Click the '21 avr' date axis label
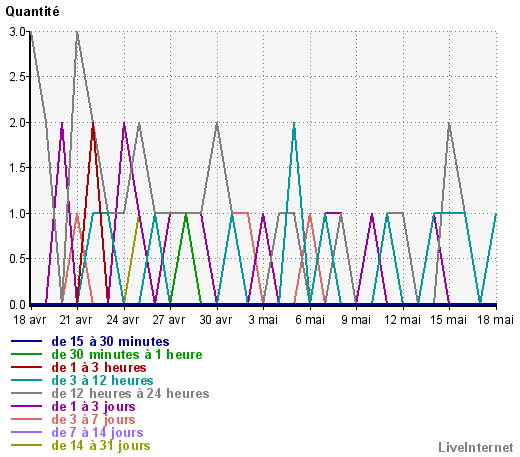The image size is (520, 457). [x=76, y=320]
